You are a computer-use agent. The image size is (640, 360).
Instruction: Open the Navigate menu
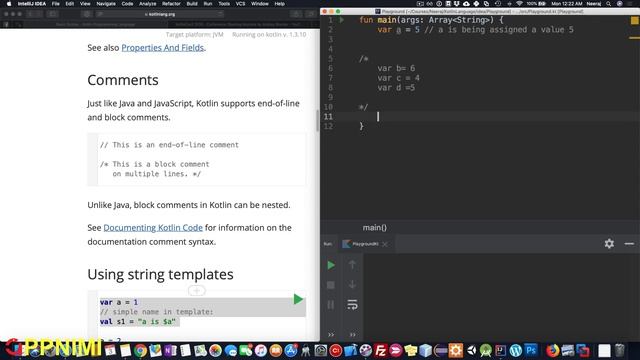[x=106, y=4]
